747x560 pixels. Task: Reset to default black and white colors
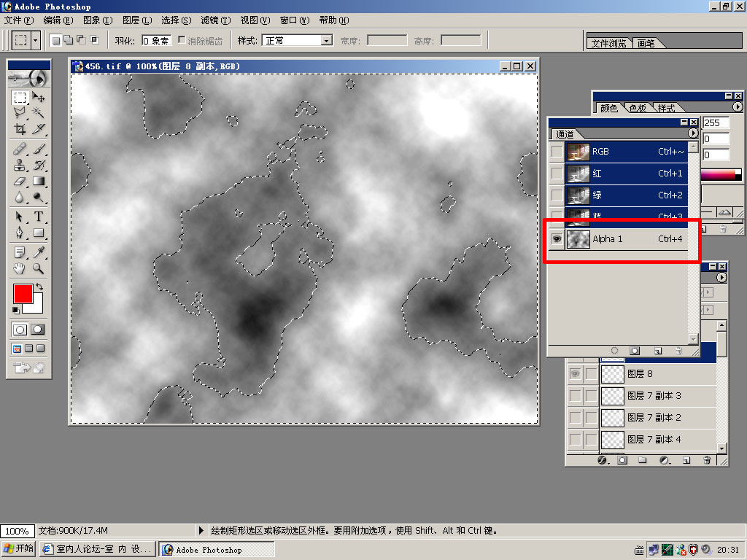[x=16, y=310]
